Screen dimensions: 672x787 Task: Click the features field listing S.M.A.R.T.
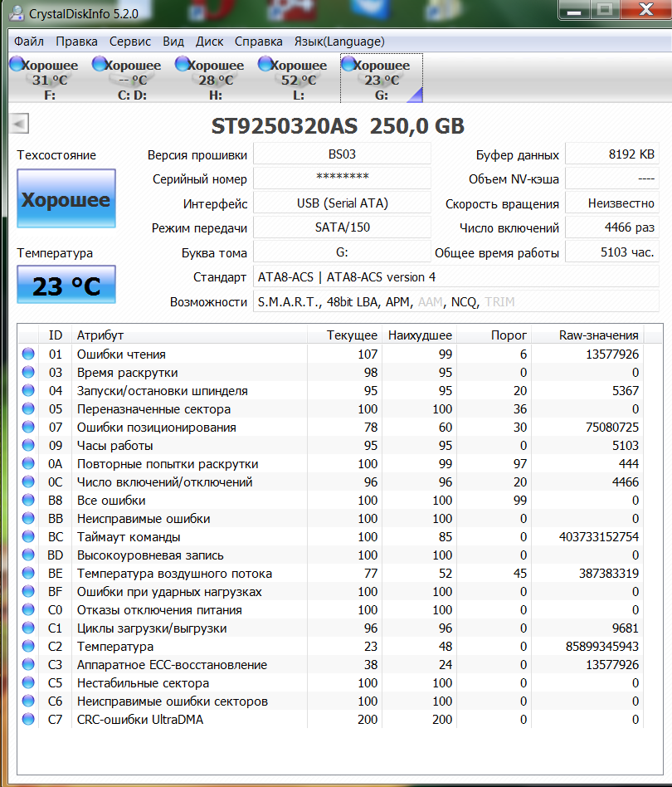pyautogui.click(x=455, y=301)
